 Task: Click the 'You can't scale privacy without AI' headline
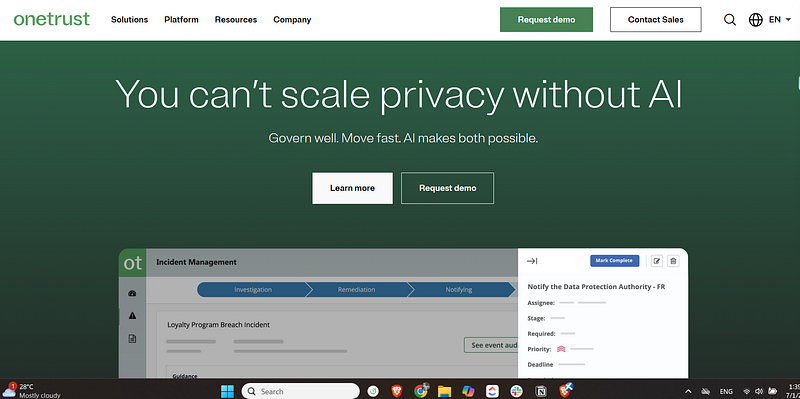(399, 95)
